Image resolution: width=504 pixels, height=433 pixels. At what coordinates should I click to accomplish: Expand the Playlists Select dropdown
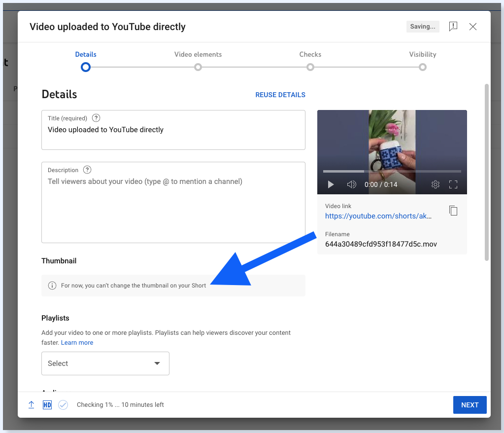(105, 363)
